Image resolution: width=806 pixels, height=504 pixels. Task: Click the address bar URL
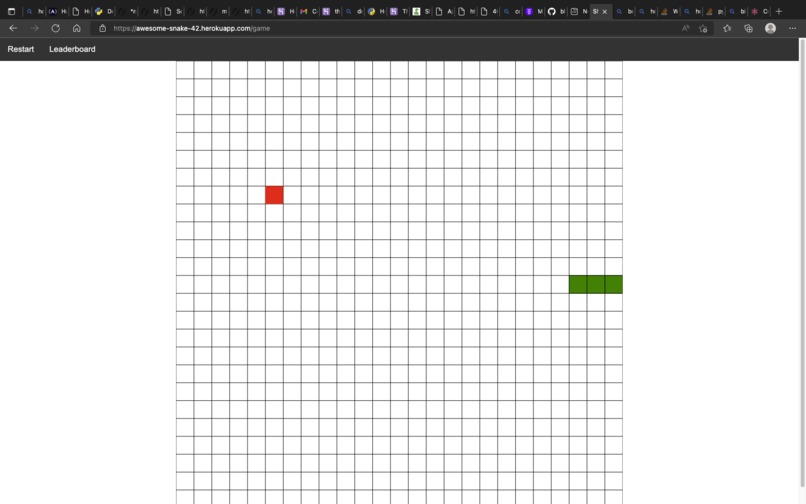coord(191,28)
